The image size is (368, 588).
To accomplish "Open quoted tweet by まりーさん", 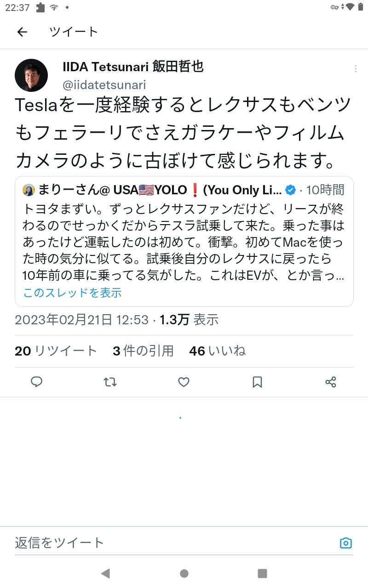I will [x=184, y=241].
